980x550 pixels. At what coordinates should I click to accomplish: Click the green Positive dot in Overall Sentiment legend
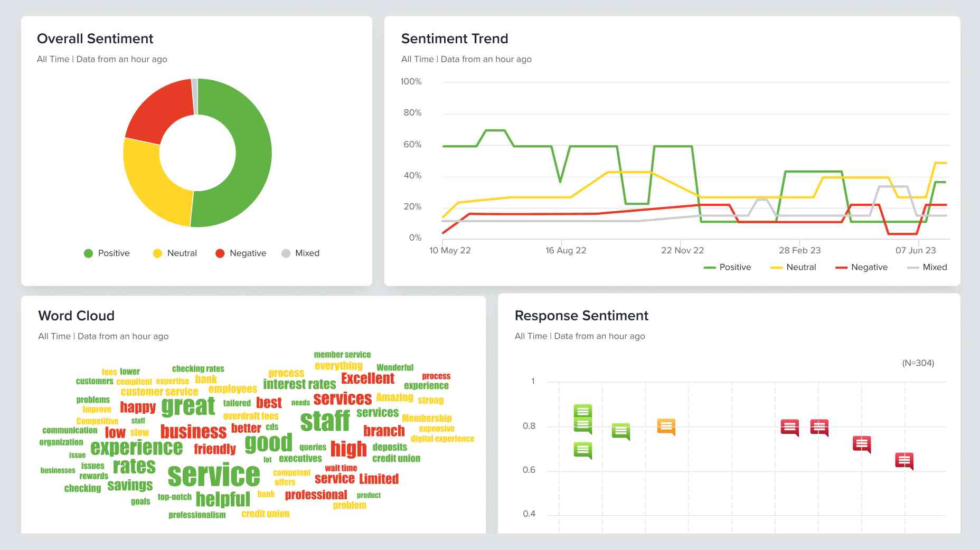[88, 253]
